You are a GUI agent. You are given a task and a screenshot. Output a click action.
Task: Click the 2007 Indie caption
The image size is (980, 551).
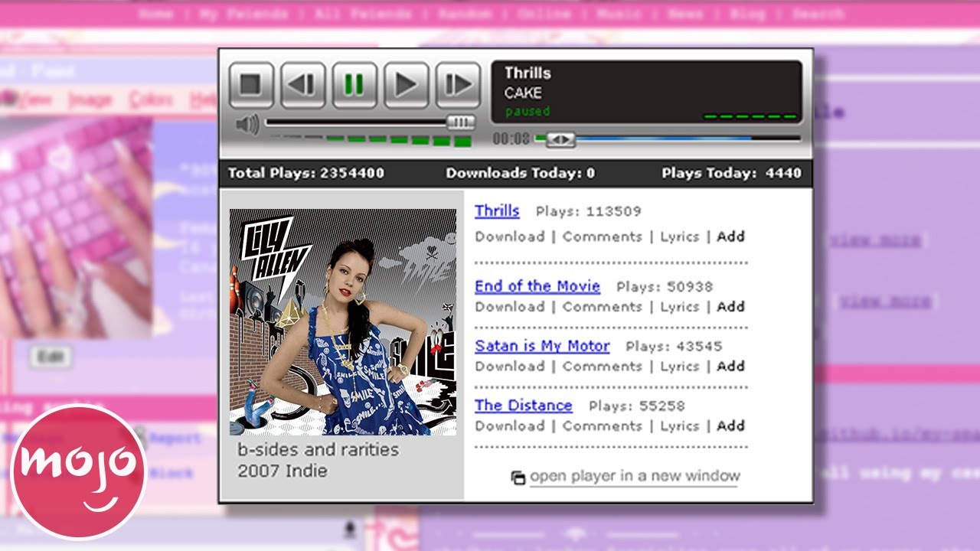click(x=283, y=471)
